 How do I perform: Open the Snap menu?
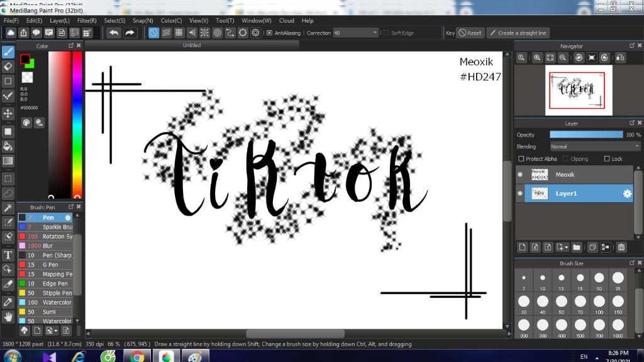(143, 21)
